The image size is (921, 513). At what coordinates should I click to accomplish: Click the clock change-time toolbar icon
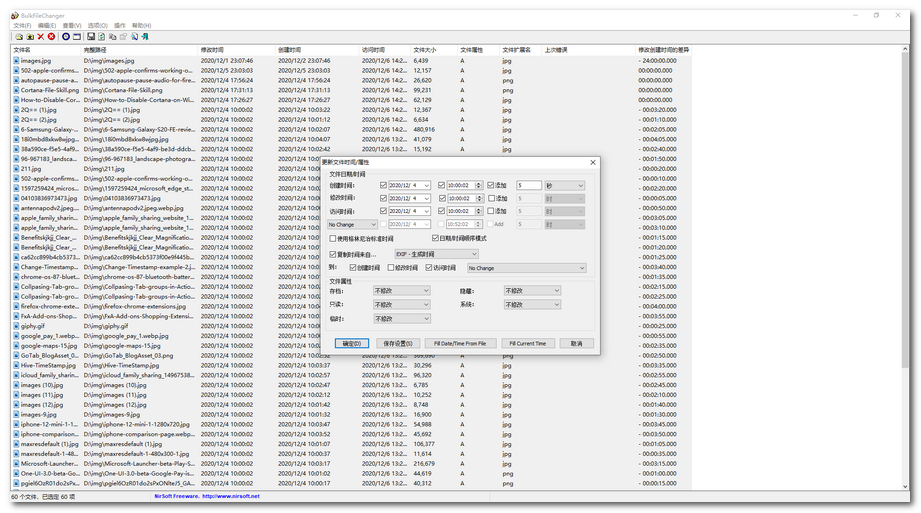tap(66, 37)
